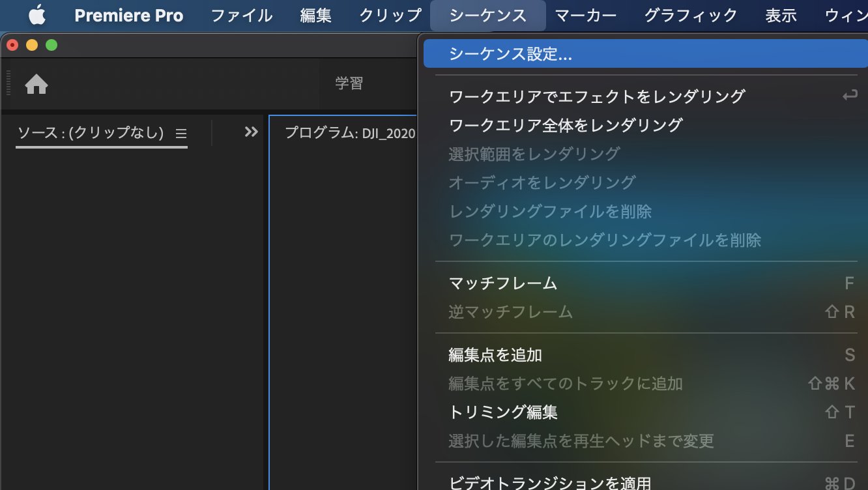The image size is (868, 490).
Task: Choose マッチフレーム menu entry
Action: coord(646,283)
